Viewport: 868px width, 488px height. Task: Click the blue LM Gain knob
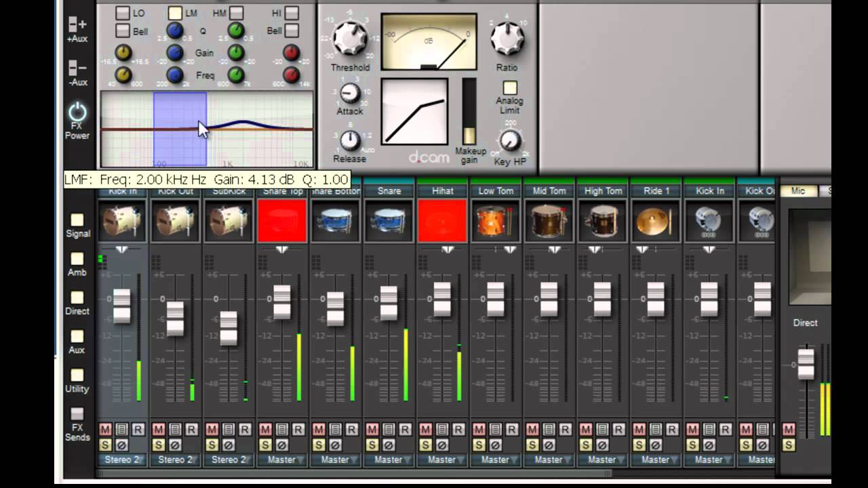click(x=175, y=52)
